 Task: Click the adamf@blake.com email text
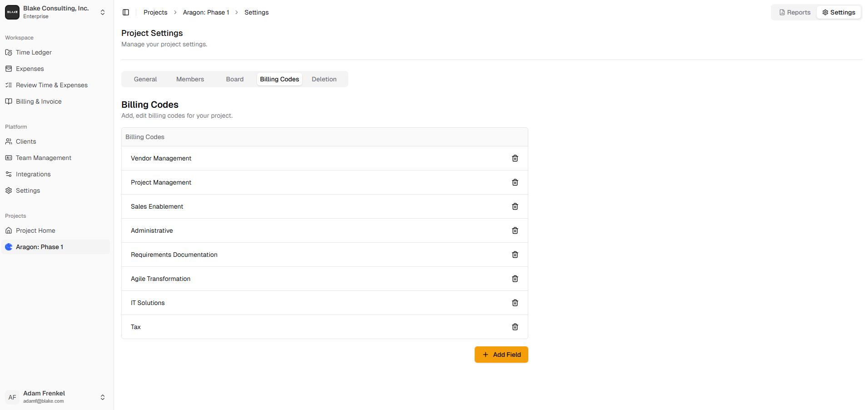coord(44,401)
